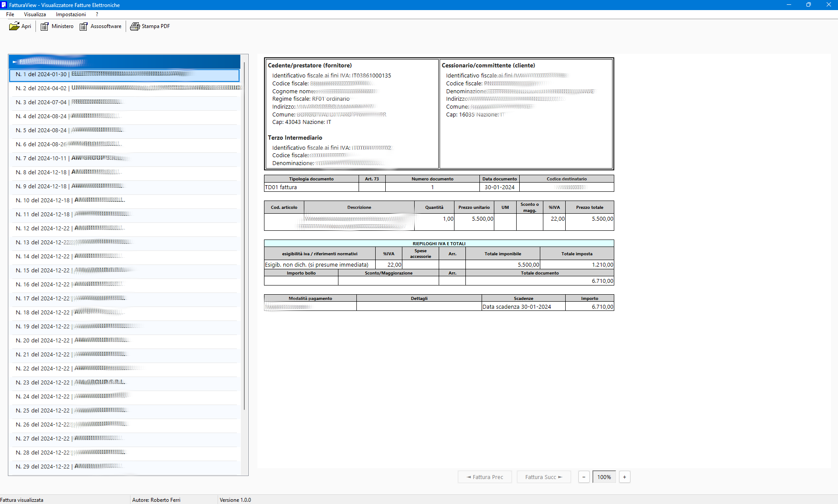Click the invoice list vertical scrollbar
Viewport: 838px width, 504px height.
pos(244,236)
